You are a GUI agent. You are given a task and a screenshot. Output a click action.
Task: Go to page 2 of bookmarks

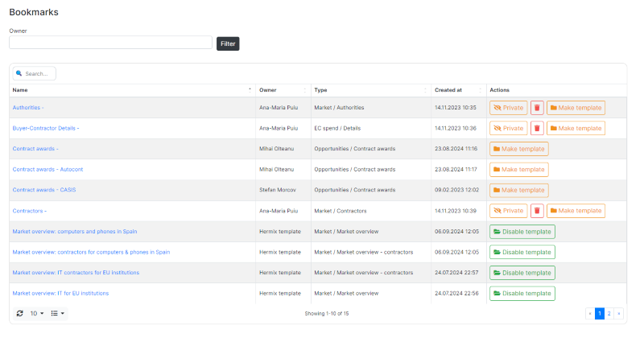pyautogui.click(x=609, y=313)
